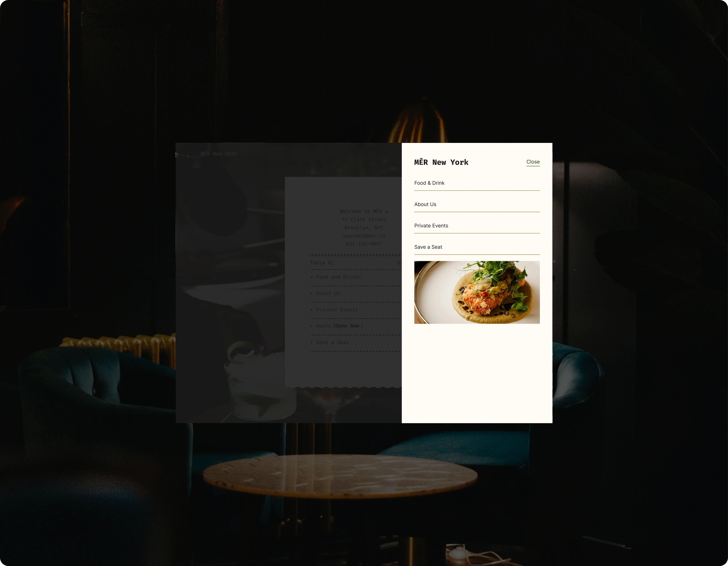Image resolution: width=728 pixels, height=566 pixels.
Task: Click the Private Events link
Action: (x=431, y=225)
